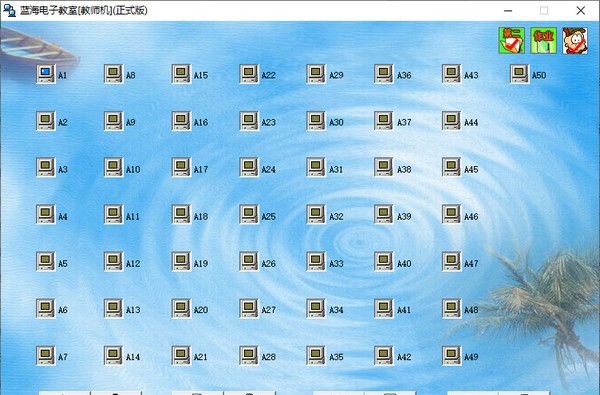
Task: Click the A32 student computer
Action: pyautogui.click(x=316, y=215)
